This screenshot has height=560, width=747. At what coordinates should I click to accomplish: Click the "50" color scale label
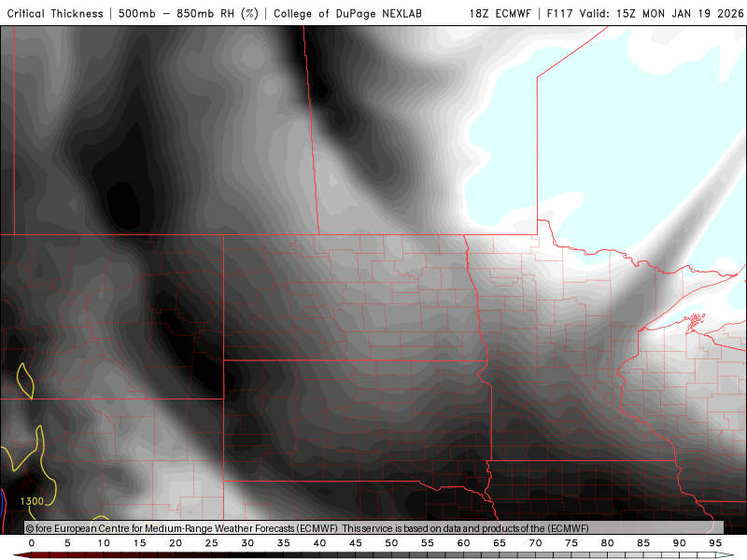coord(391,543)
